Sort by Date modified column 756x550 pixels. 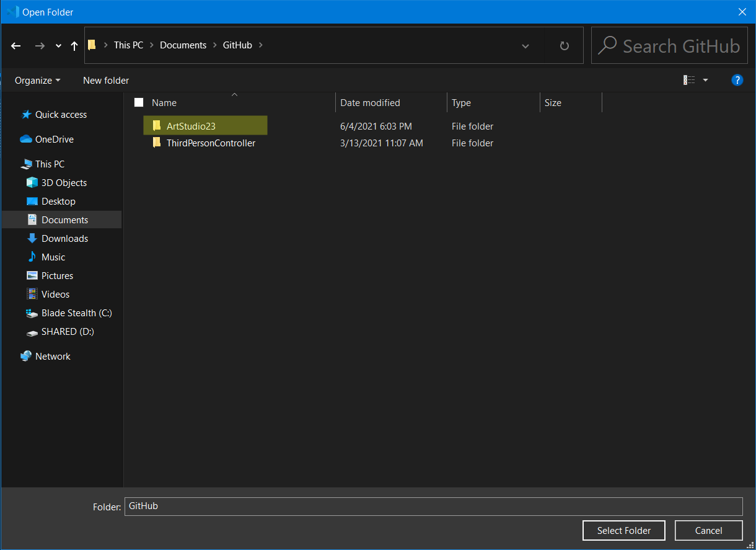[370, 103]
